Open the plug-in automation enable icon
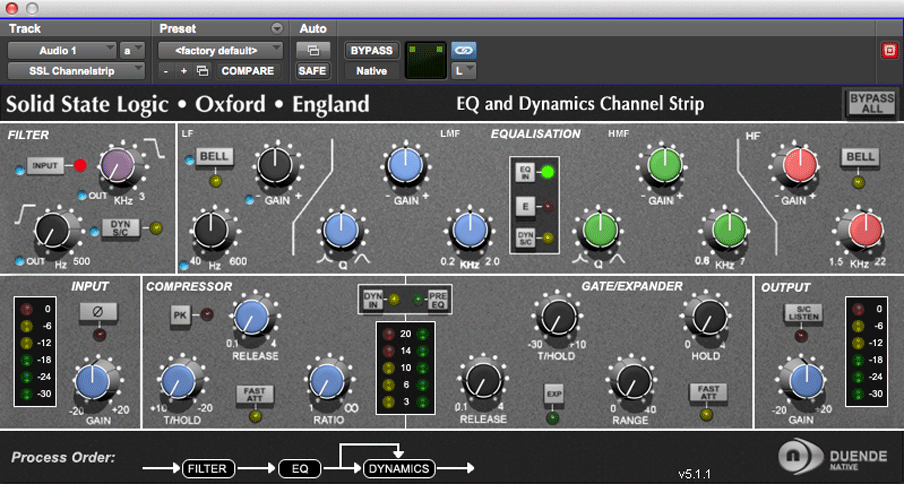904x484 pixels. (314, 51)
